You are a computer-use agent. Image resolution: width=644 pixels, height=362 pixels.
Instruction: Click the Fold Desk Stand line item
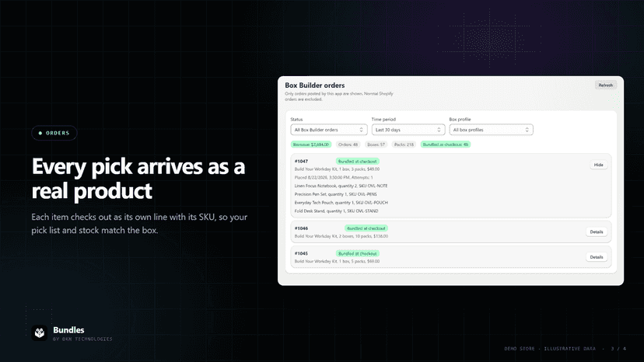336,211
